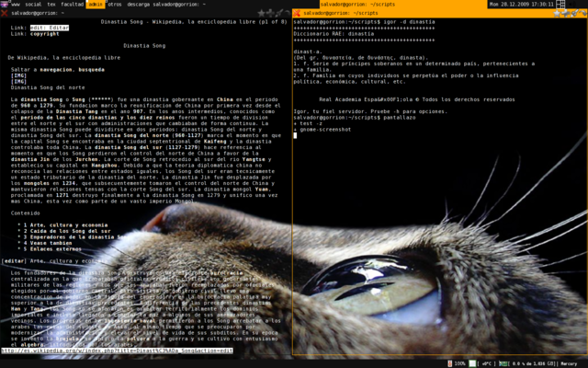
Task: Click the curved arrow icon on the left titlebar
Action: [287, 13]
